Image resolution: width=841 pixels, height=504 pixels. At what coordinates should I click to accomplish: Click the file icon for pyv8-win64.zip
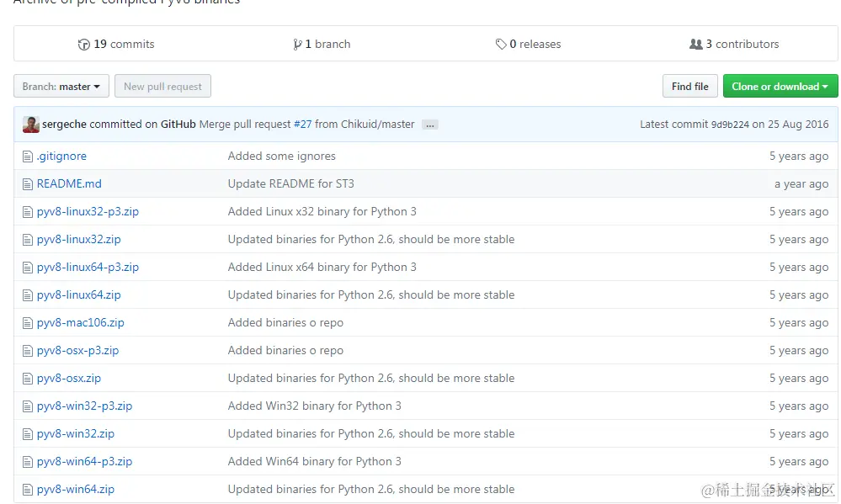(28, 490)
